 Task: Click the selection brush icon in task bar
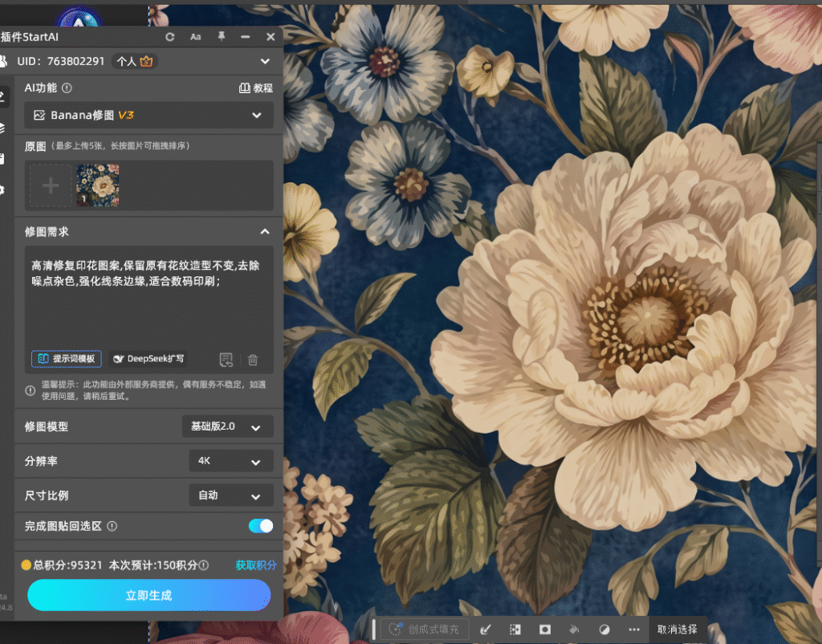[x=486, y=629]
